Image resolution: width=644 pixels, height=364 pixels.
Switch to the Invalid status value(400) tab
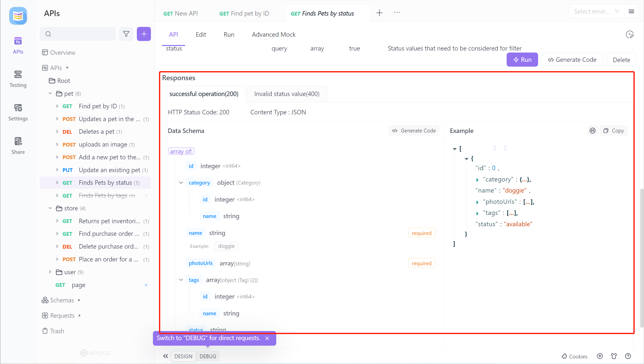pyautogui.click(x=287, y=94)
